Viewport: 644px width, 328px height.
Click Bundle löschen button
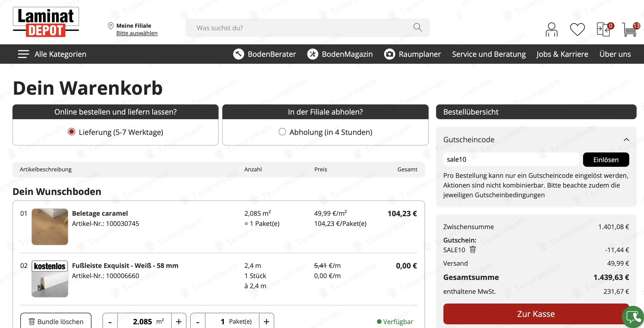pyautogui.click(x=56, y=321)
